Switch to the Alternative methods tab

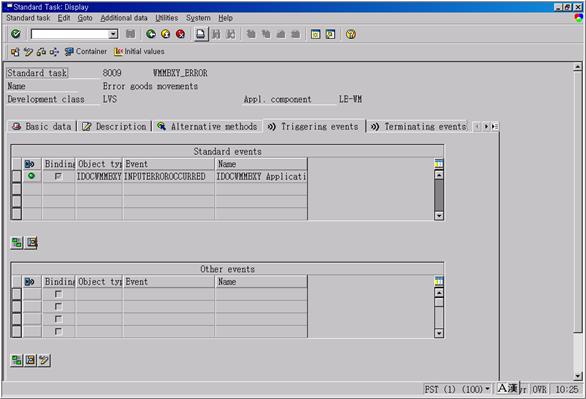tap(207, 126)
